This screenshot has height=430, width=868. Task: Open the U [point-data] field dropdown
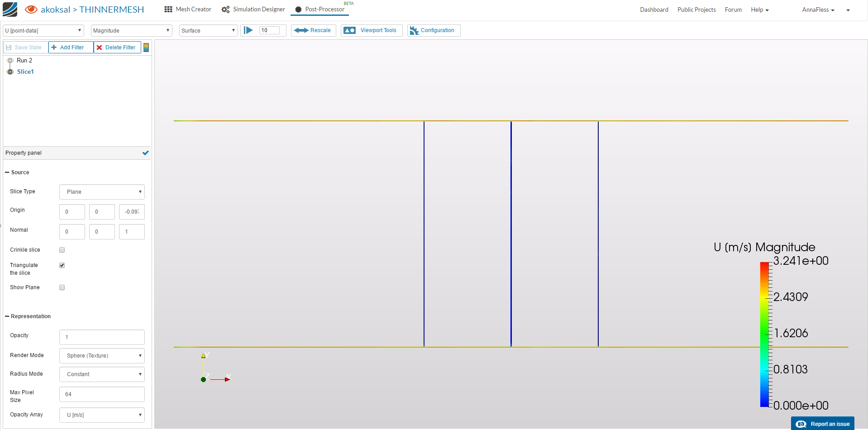[43, 30]
